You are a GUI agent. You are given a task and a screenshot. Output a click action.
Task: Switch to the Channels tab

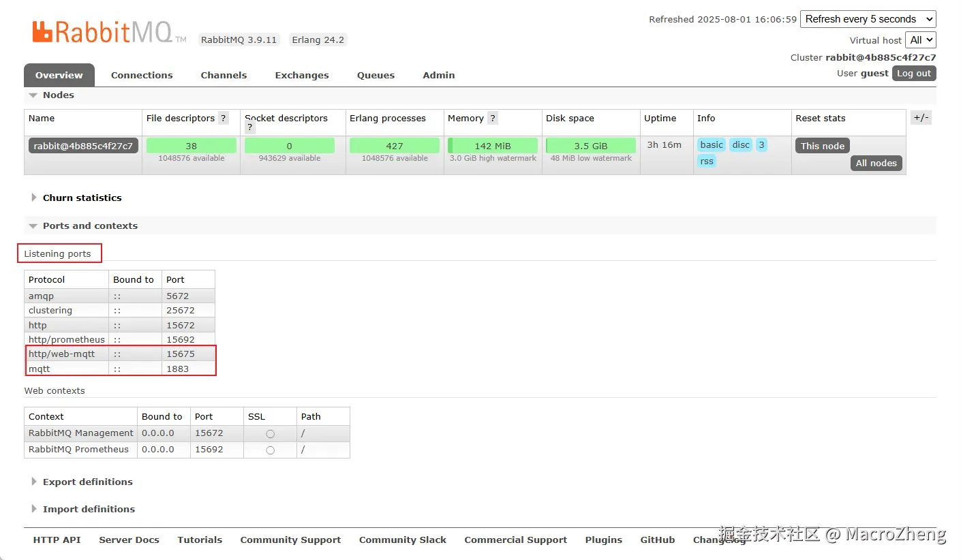tap(224, 75)
